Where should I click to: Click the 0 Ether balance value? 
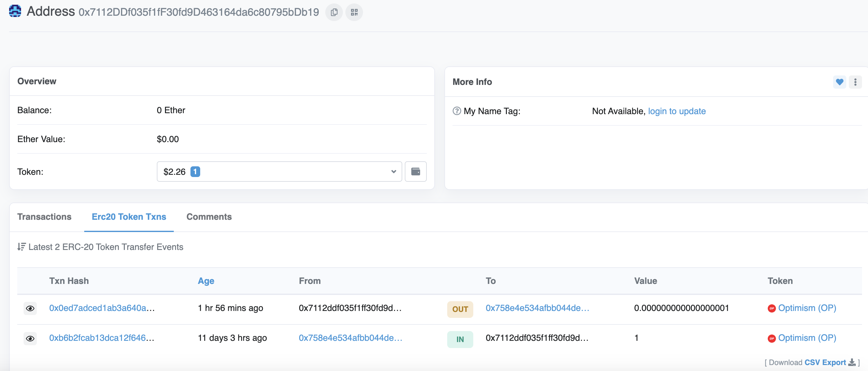click(171, 110)
